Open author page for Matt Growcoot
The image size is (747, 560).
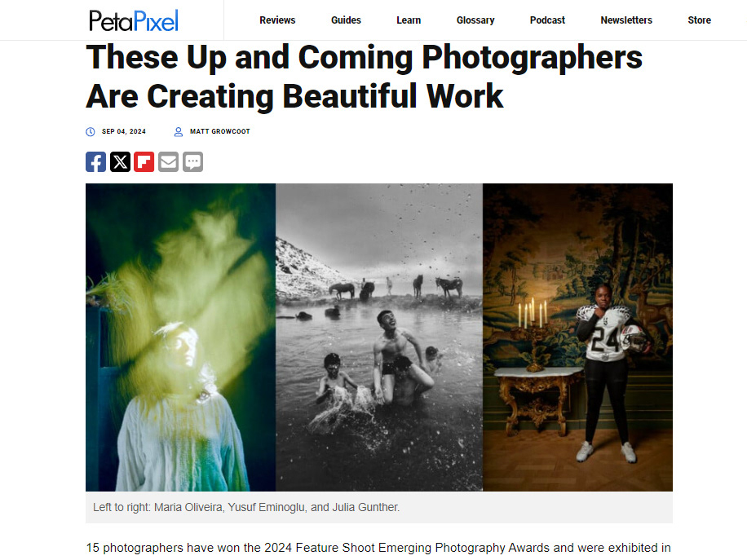click(x=220, y=131)
